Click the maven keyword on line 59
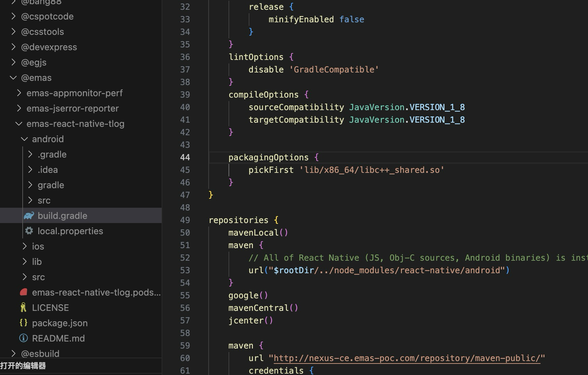 tap(241, 345)
